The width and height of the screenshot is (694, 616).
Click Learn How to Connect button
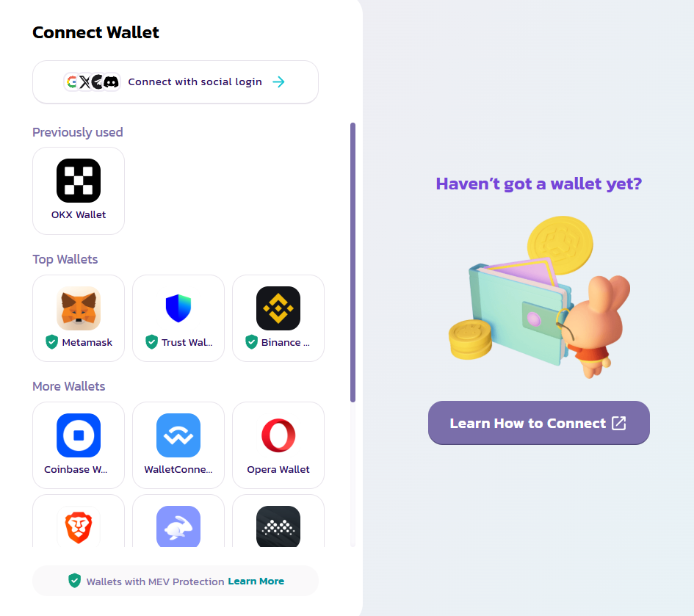[x=538, y=423]
